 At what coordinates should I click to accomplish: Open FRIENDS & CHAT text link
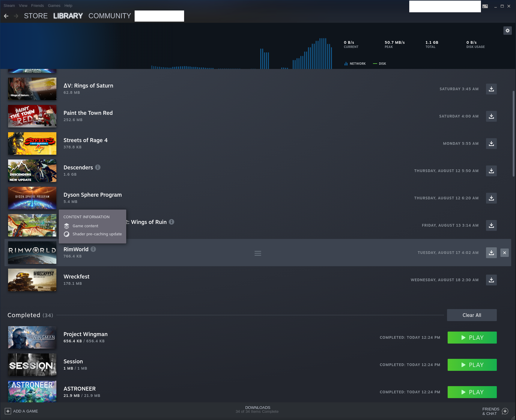tap(491, 411)
